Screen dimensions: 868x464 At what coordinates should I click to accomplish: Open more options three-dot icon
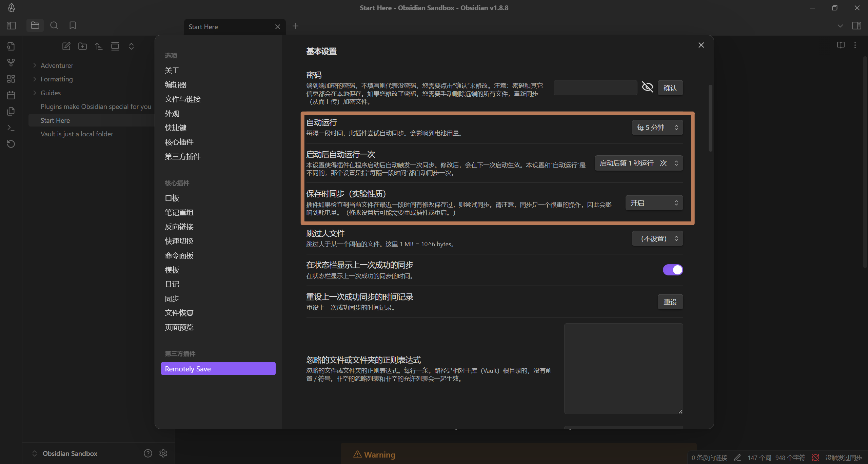point(855,45)
